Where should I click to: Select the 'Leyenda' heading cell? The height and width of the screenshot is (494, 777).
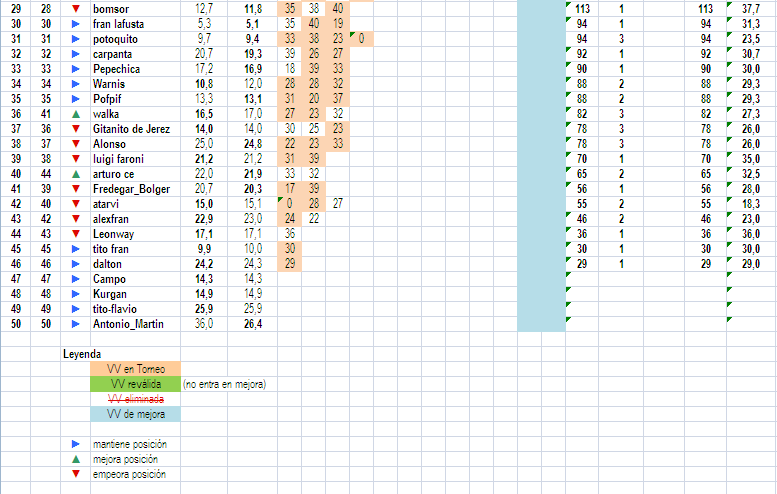[x=81, y=354]
